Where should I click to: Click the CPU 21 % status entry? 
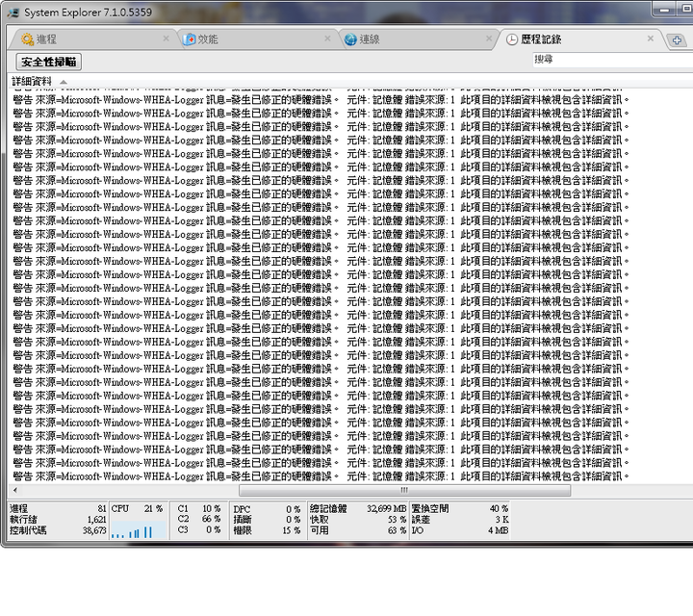(137, 508)
